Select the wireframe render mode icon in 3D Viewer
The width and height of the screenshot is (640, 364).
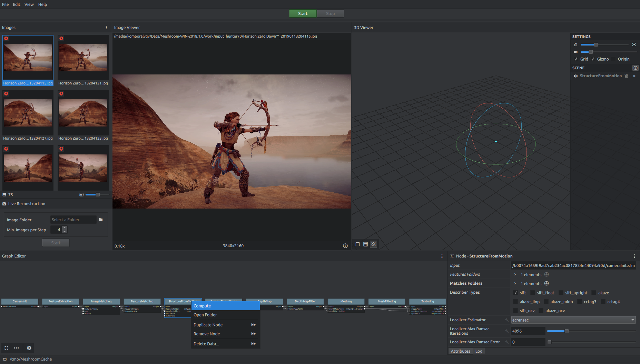point(366,244)
